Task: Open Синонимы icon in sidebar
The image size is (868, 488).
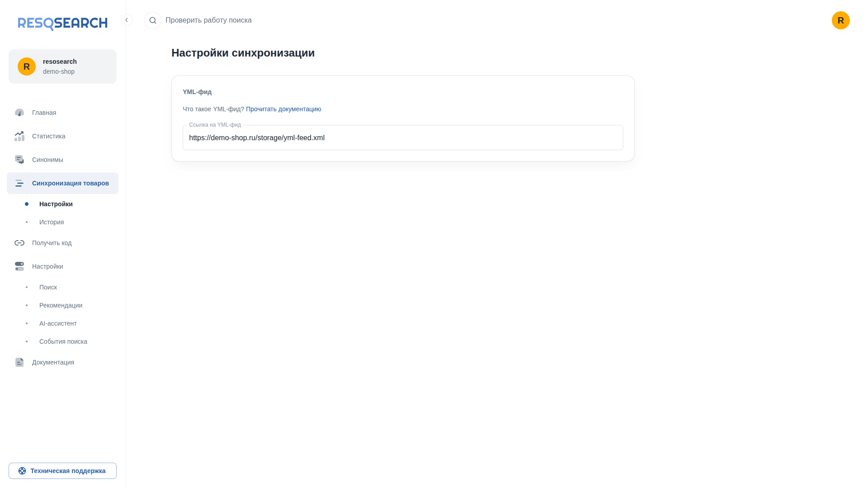Action: click(x=19, y=160)
